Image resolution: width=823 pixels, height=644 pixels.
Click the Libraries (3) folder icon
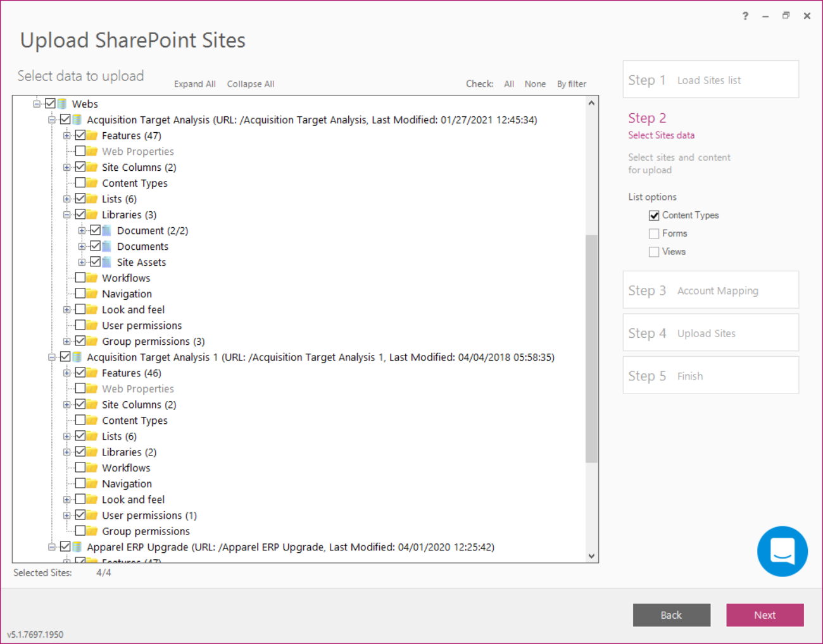[x=92, y=214]
